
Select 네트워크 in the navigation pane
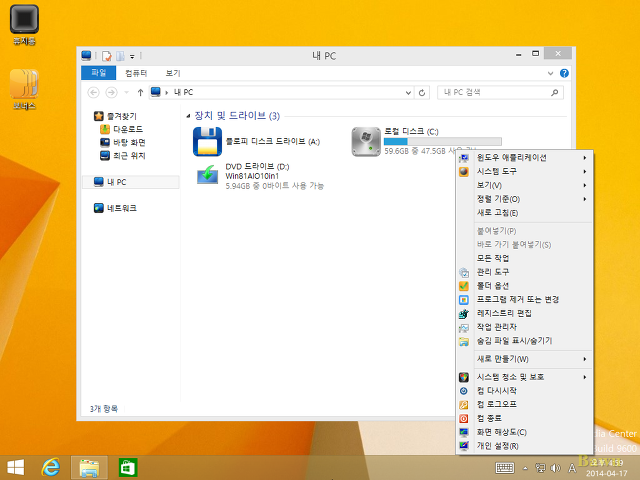click(x=116, y=208)
